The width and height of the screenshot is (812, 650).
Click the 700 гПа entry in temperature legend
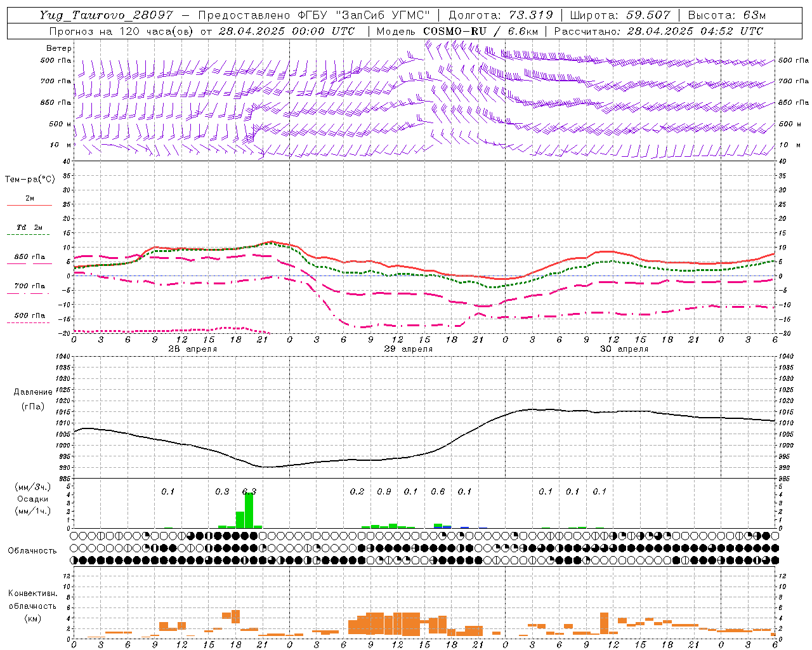[30, 286]
